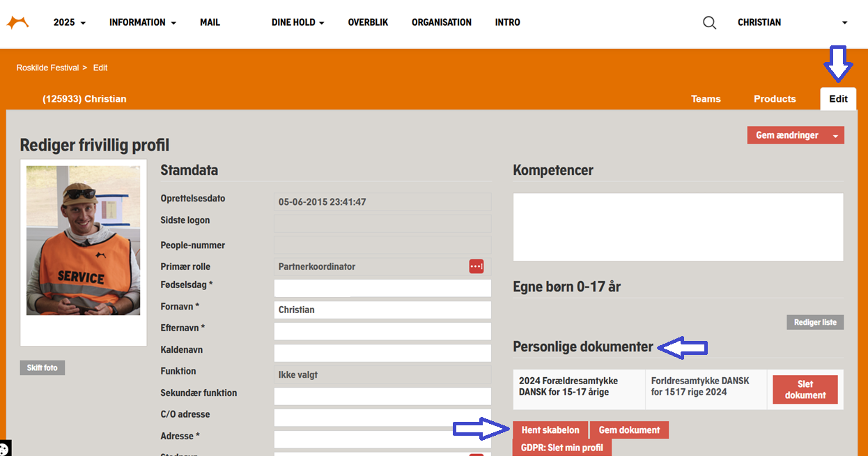Go to Mail in the top menu
868x456 pixels.
(x=210, y=22)
